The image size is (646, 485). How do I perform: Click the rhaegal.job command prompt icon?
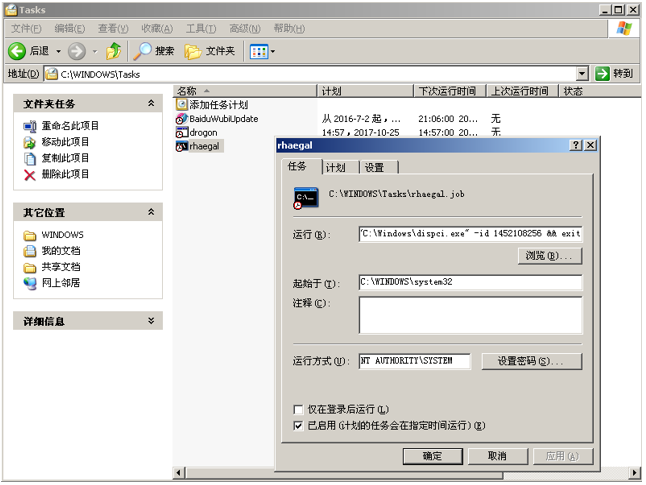pos(306,198)
